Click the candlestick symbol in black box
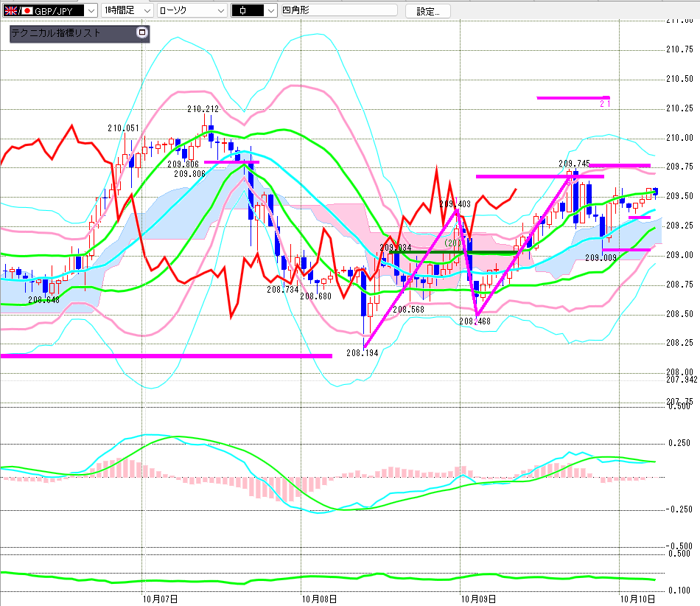Image resolution: width=700 pixels, height=606 pixels. [243, 11]
